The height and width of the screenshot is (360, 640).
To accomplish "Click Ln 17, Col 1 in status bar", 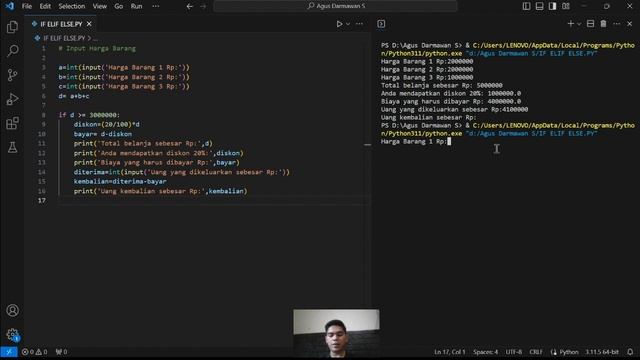I will [449, 352].
